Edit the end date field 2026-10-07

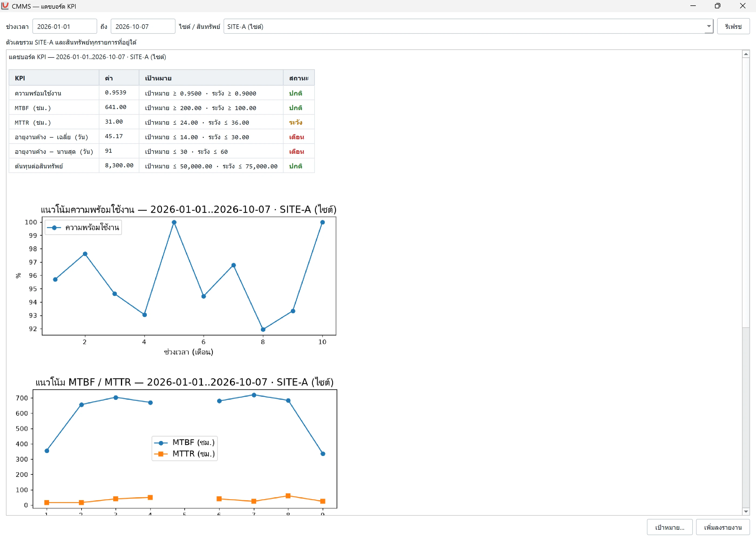[143, 26]
